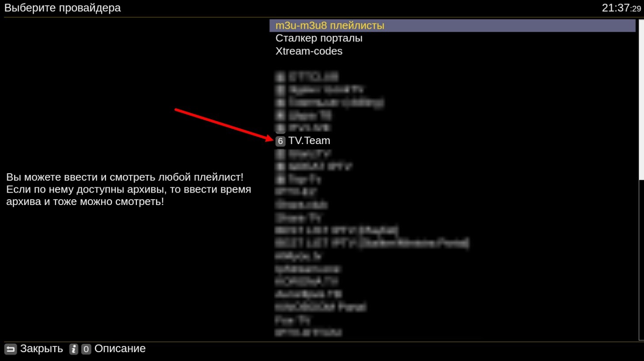Click the number 6 badge beside TV.Team

(x=280, y=141)
